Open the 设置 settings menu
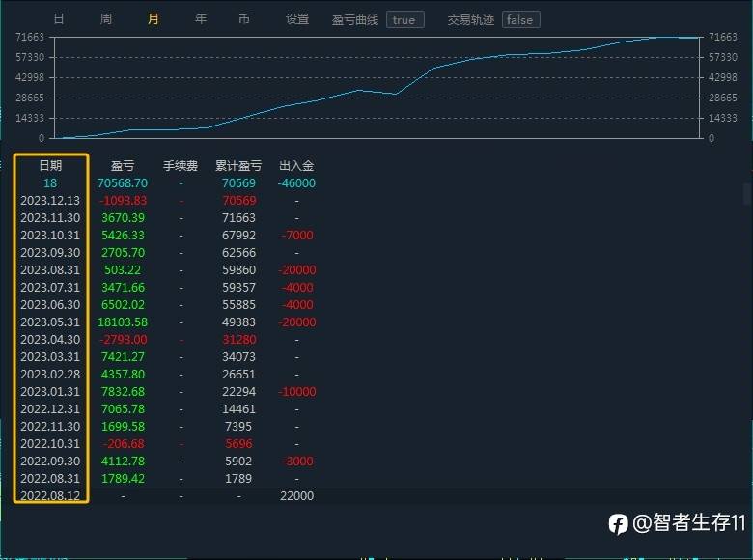 296,18
